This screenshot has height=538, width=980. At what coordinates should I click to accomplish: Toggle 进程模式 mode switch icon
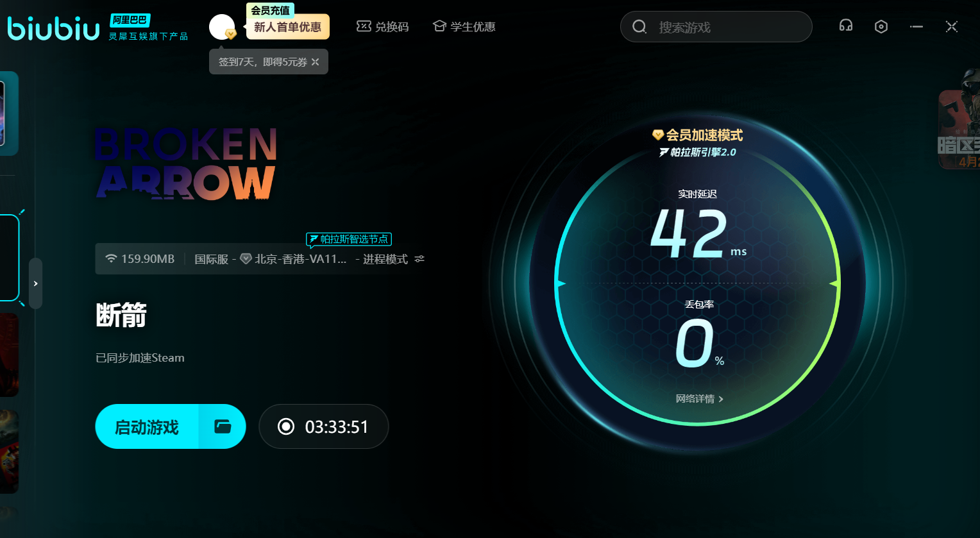(419, 259)
